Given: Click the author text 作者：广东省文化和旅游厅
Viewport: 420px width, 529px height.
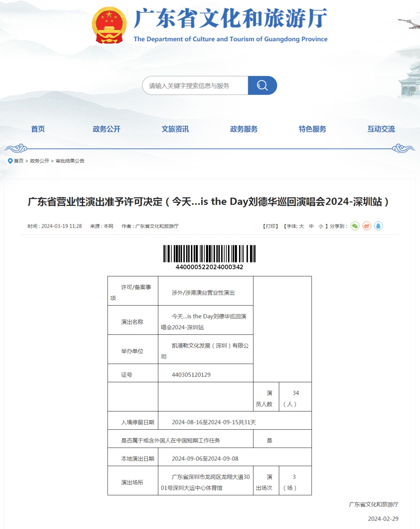Looking at the screenshot, I should 150,226.
